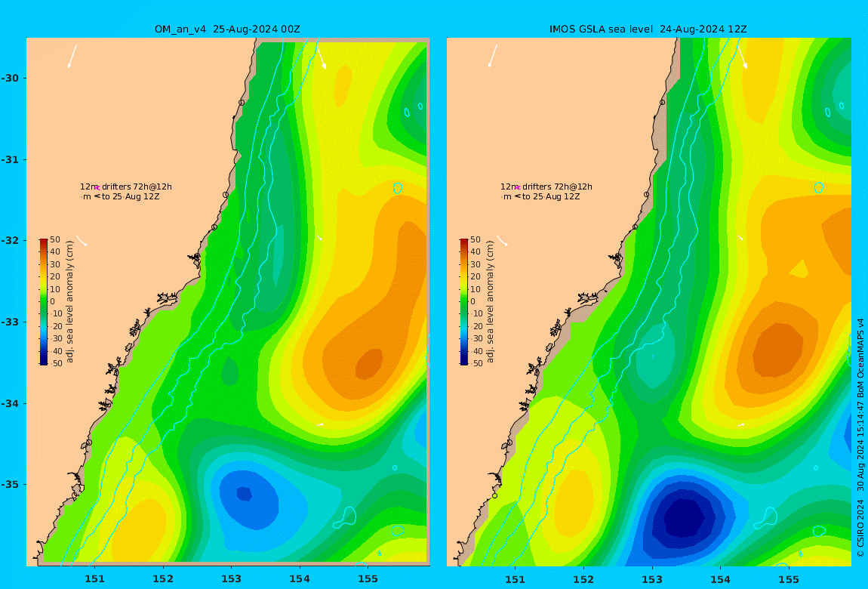Click the magenta drifter star marker in the IMOS GSLA legend
This screenshot has width=868, height=589.
point(518,188)
